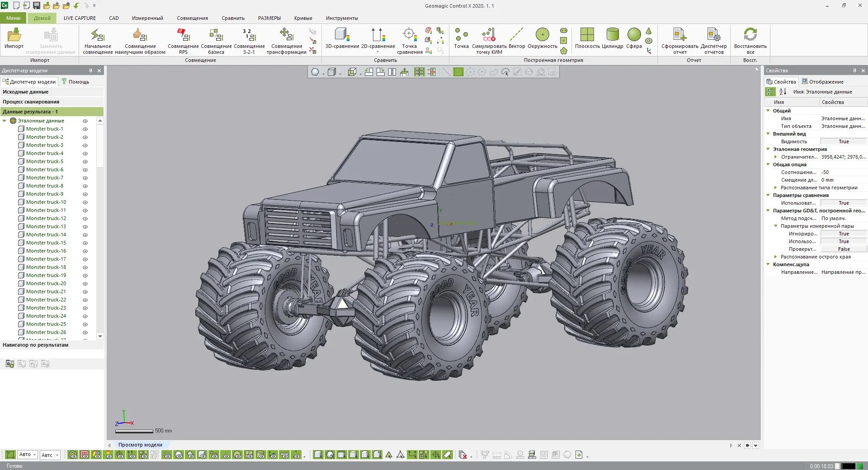Screen dimensions: 868x470
Task: Click the undo arrow in title bar
Action: [x=76, y=5]
